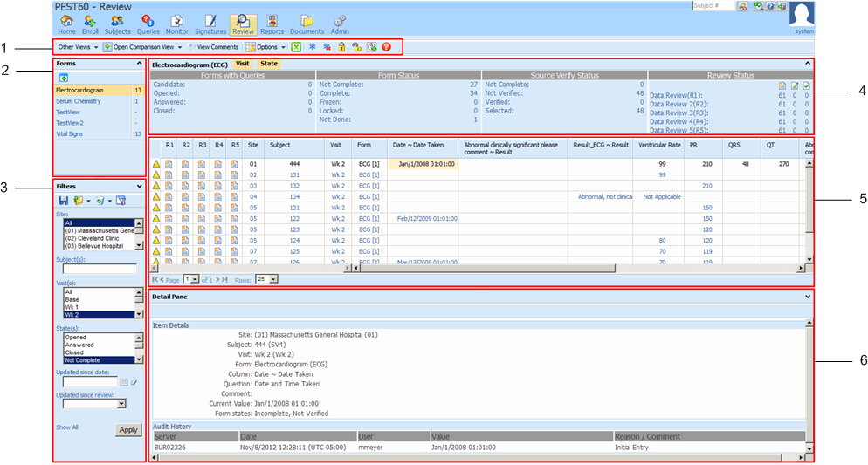This screenshot has width=868, height=465.
Task: Click the logout icon in top right
Action: click(782, 6)
